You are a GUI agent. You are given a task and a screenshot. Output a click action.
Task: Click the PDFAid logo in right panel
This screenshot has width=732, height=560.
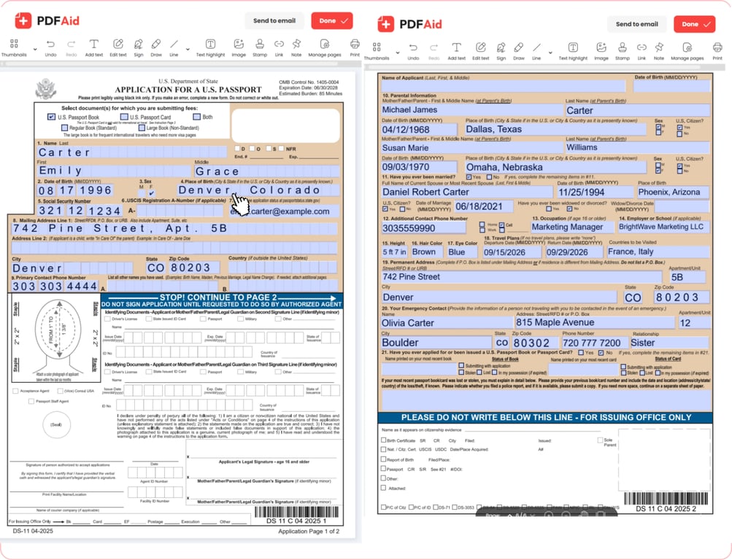point(410,24)
